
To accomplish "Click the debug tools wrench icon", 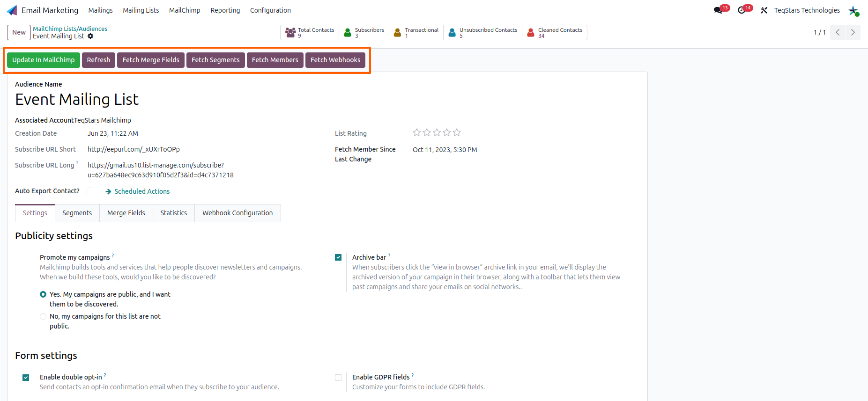I will (764, 10).
